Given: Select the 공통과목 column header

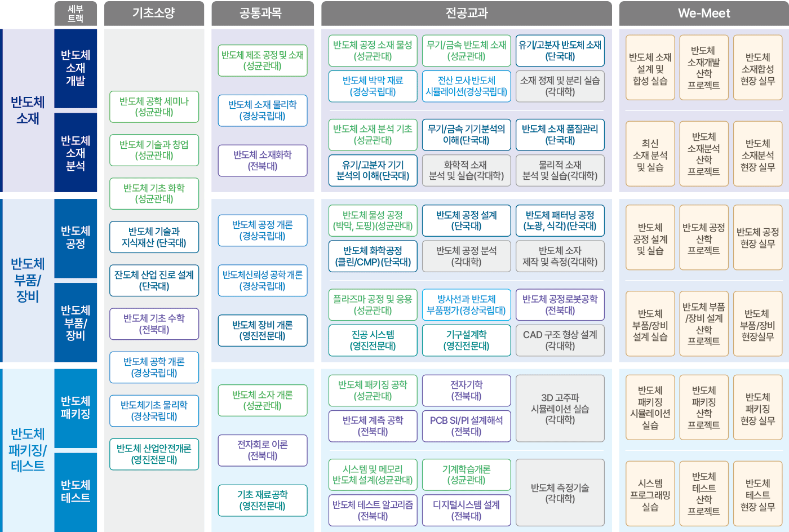Looking at the screenshot, I should [x=263, y=13].
